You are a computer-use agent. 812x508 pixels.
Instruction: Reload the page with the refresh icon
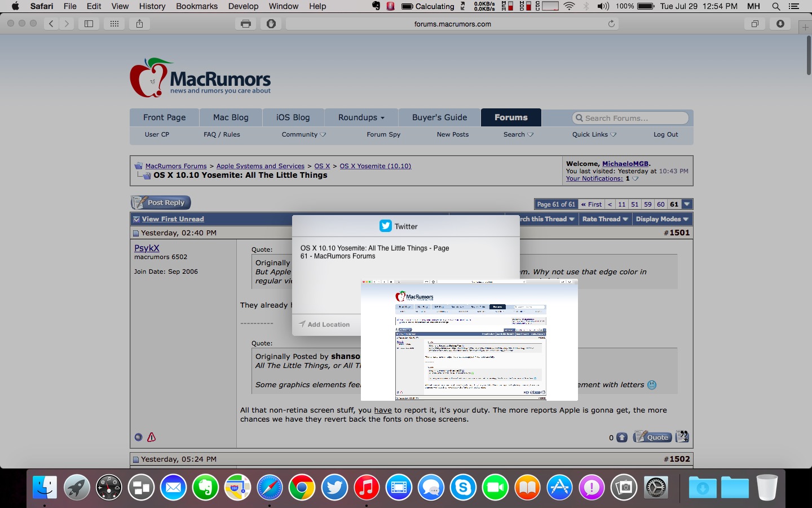click(x=611, y=24)
